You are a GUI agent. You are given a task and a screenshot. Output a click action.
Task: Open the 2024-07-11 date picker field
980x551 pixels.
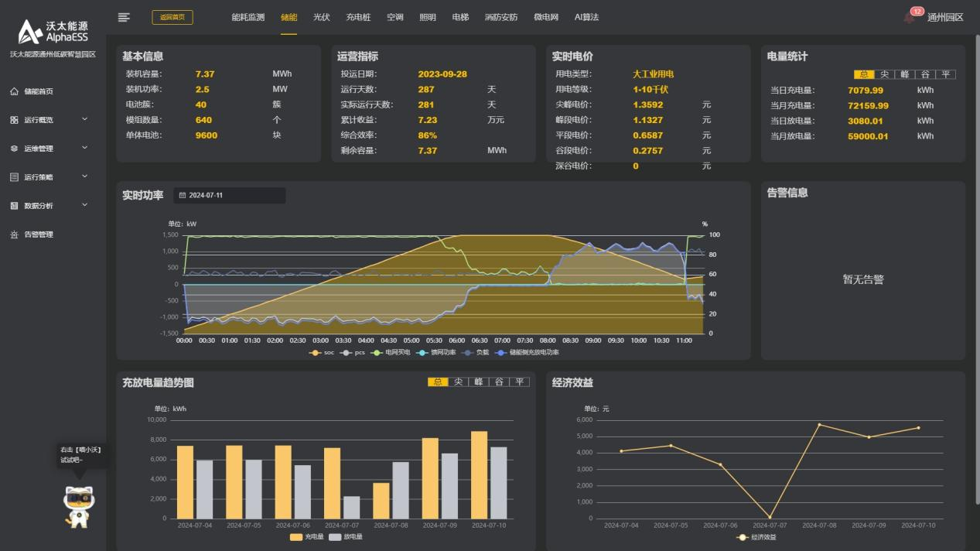tap(229, 196)
